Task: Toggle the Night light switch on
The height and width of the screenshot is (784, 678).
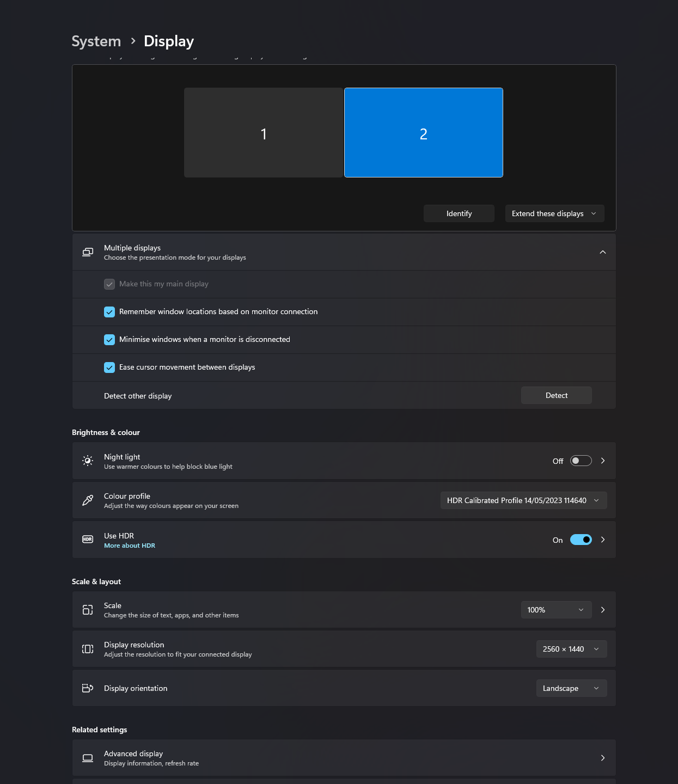Action: pos(581,461)
